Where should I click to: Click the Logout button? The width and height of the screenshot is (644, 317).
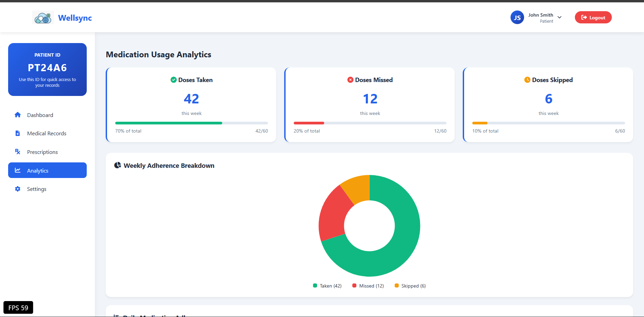click(593, 17)
